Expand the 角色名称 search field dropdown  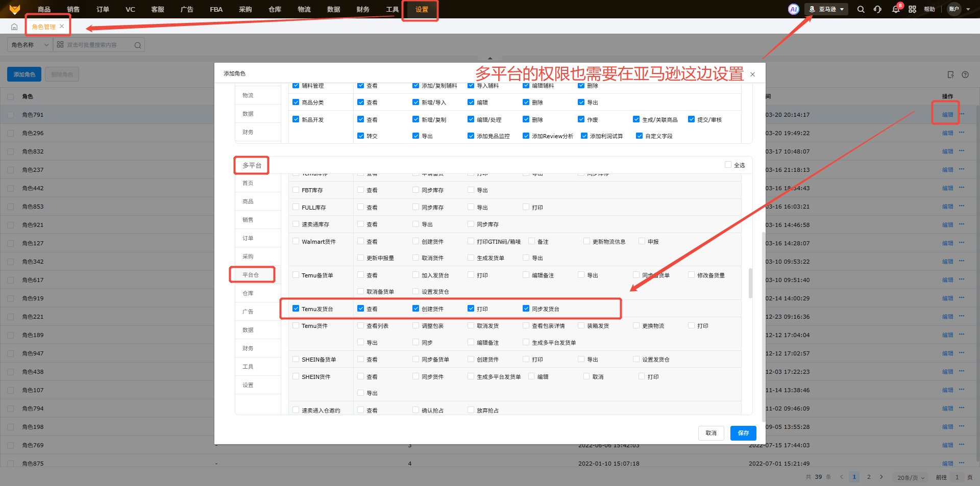30,45
